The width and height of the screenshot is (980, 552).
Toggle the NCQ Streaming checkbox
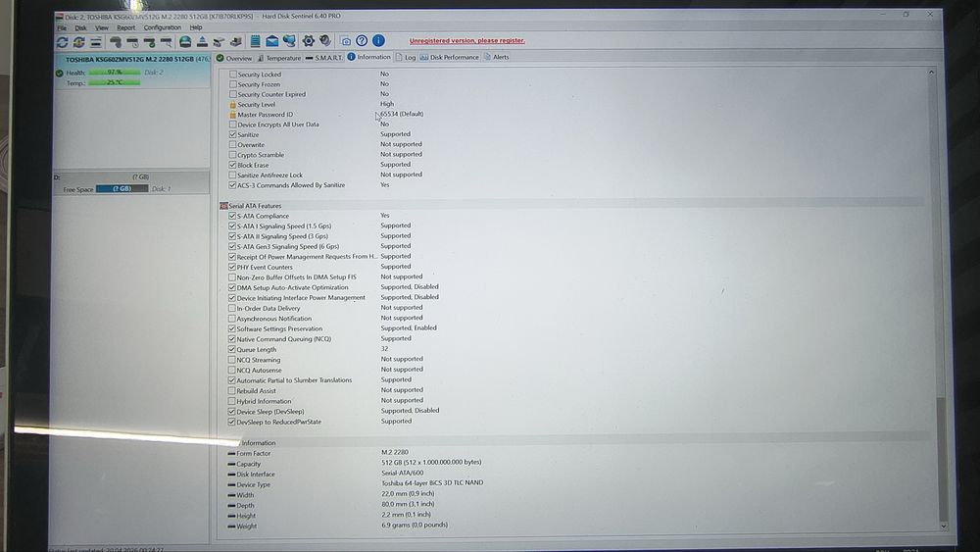click(232, 360)
